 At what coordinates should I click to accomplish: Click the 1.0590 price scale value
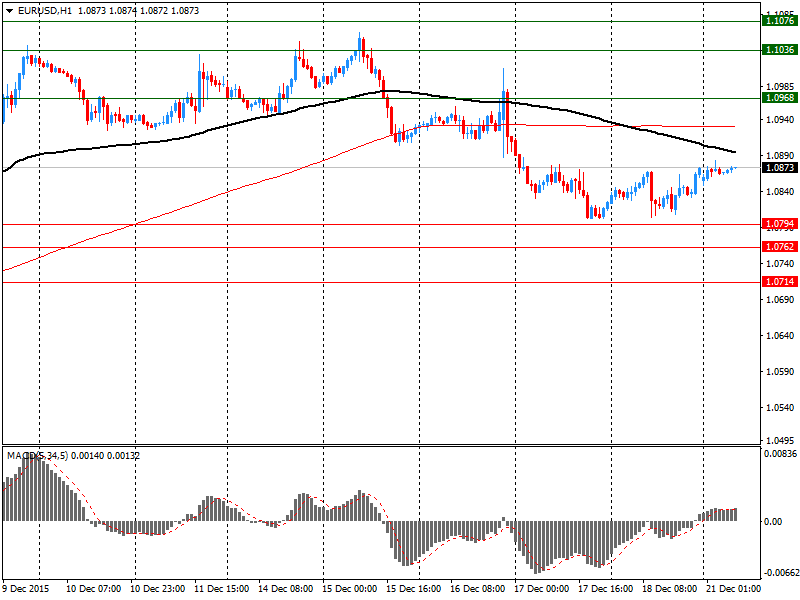(x=781, y=371)
